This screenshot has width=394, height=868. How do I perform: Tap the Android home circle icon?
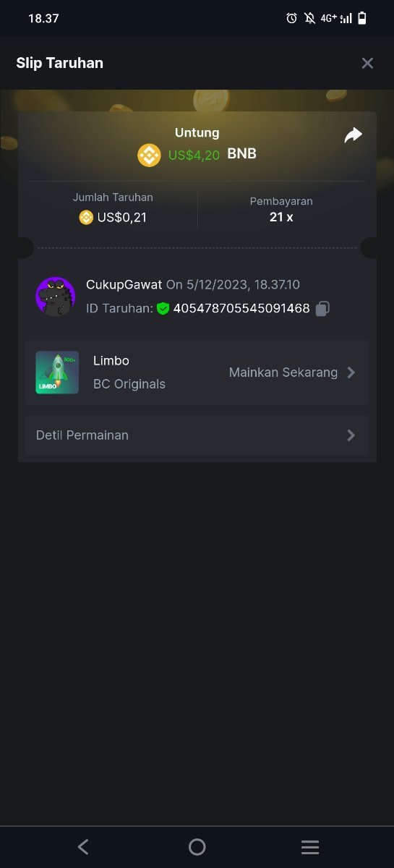point(197,847)
